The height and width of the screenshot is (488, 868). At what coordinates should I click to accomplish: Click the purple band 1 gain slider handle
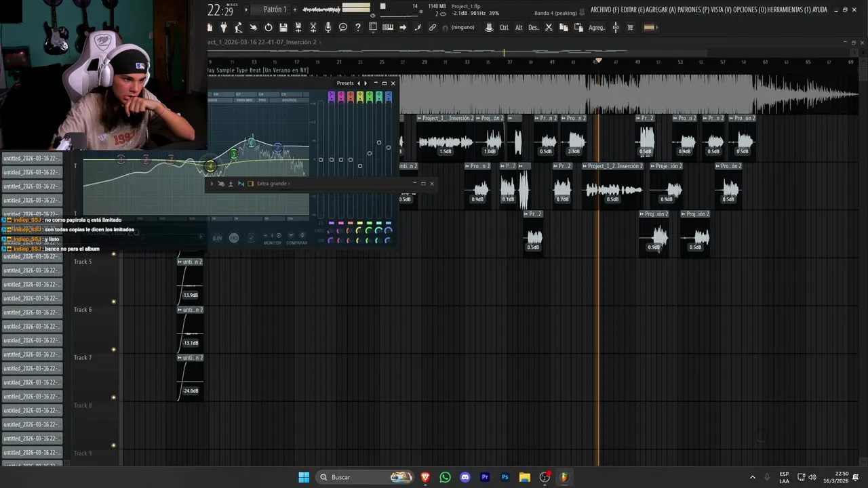tap(331, 160)
